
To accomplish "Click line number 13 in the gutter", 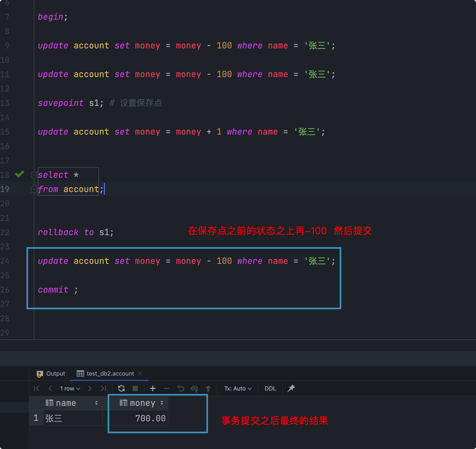I will [5, 103].
